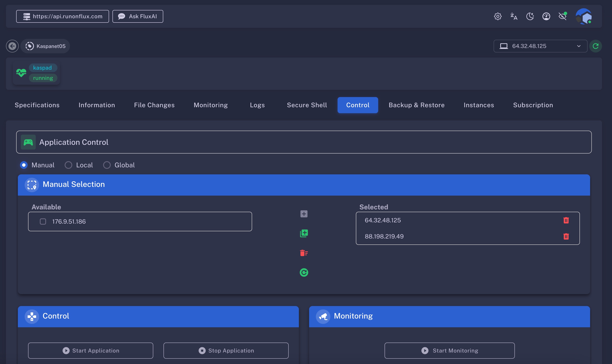This screenshot has height=364, width=612.
Task: Click green refresh icon beside IP selector
Action: pos(596,46)
